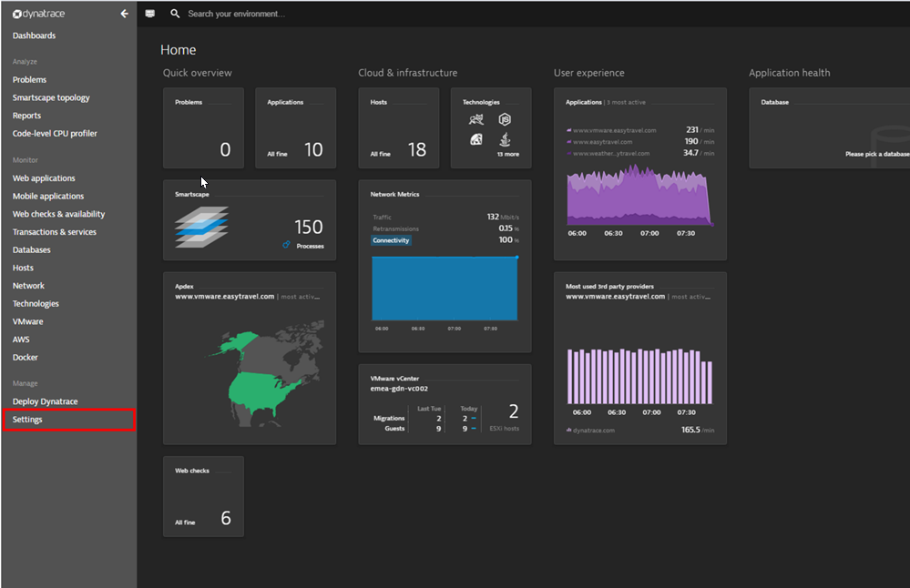This screenshot has height=588, width=910.
Task: Click the 150 Processes count
Action: [309, 227]
